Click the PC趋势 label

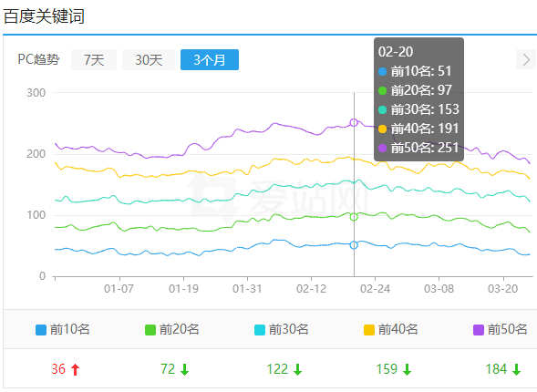click(x=38, y=59)
